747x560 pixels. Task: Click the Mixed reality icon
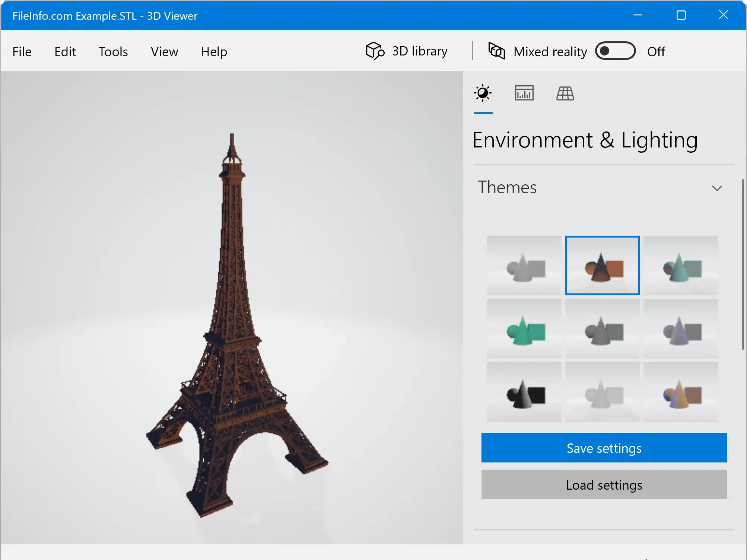(496, 51)
